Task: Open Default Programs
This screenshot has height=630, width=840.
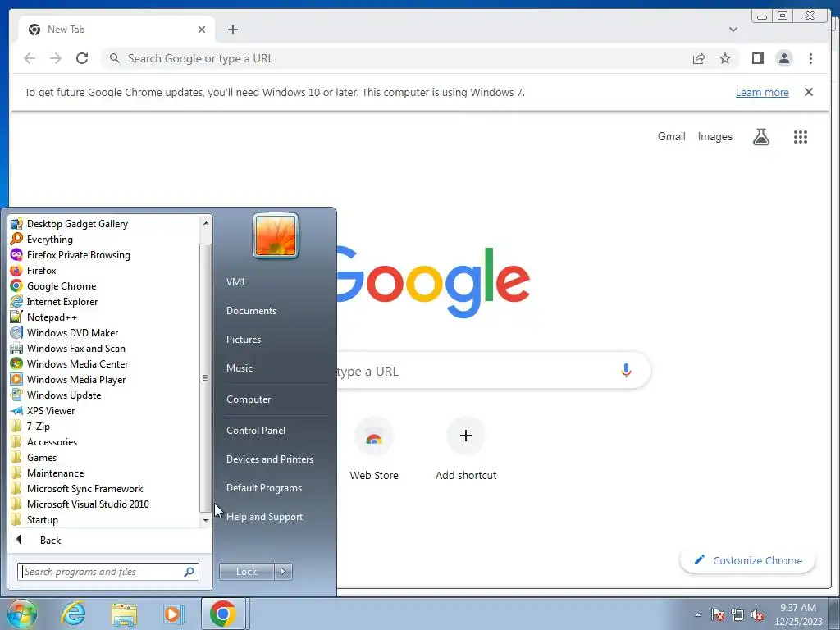Action: (x=264, y=488)
